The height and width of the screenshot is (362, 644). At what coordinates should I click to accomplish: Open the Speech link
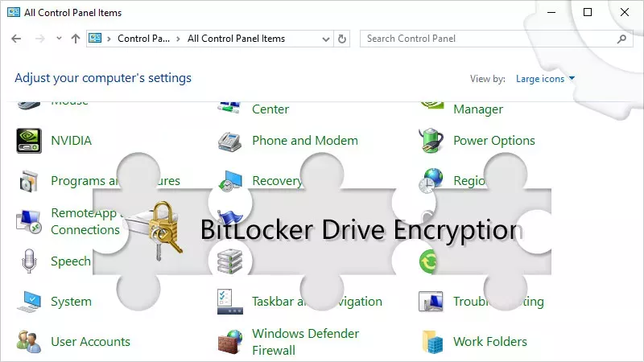pos(71,261)
